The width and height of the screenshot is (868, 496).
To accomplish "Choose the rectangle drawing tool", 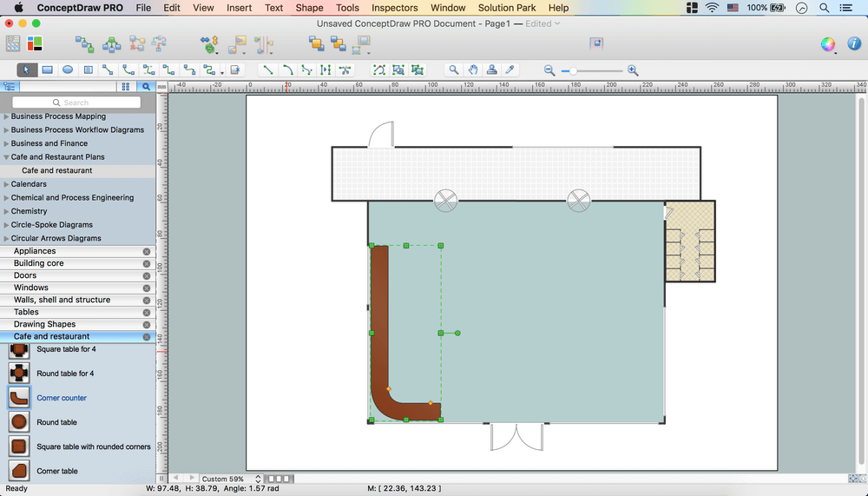I will [x=48, y=69].
